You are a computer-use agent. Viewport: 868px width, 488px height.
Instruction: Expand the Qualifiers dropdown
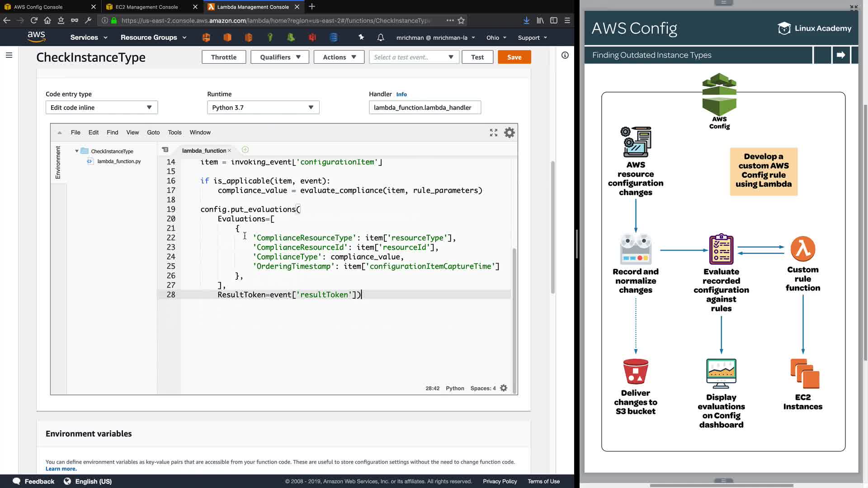click(x=279, y=57)
